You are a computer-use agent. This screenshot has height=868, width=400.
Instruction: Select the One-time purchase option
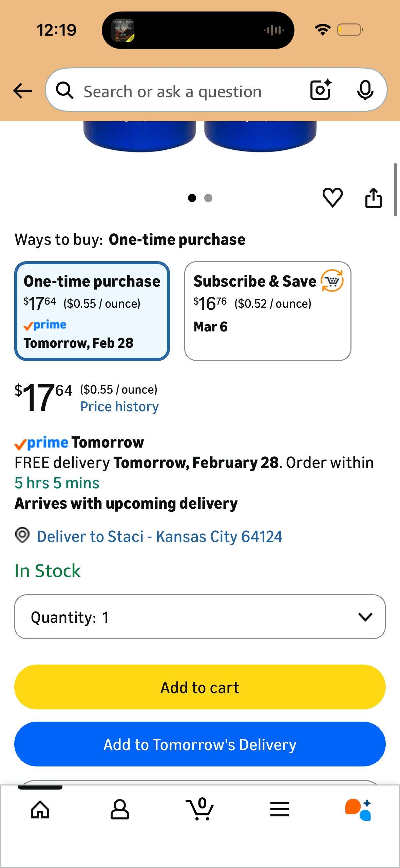(x=92, y=311)
